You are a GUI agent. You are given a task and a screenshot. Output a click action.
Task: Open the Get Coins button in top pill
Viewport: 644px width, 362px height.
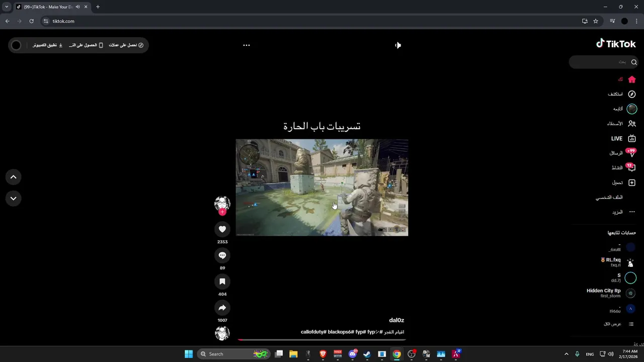coord(126,45)
